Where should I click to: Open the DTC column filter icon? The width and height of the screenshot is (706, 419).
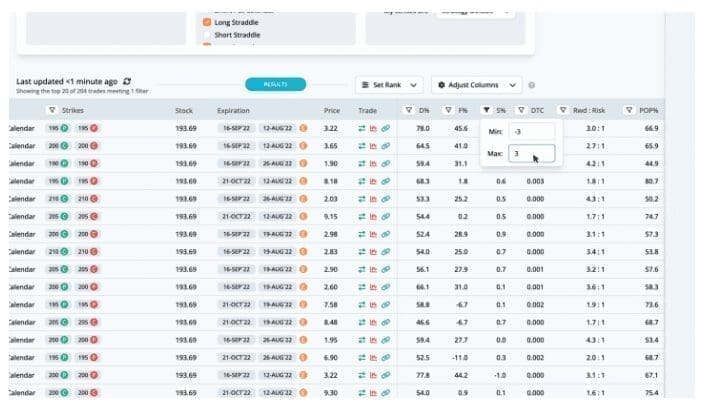[x=522, y=110]
